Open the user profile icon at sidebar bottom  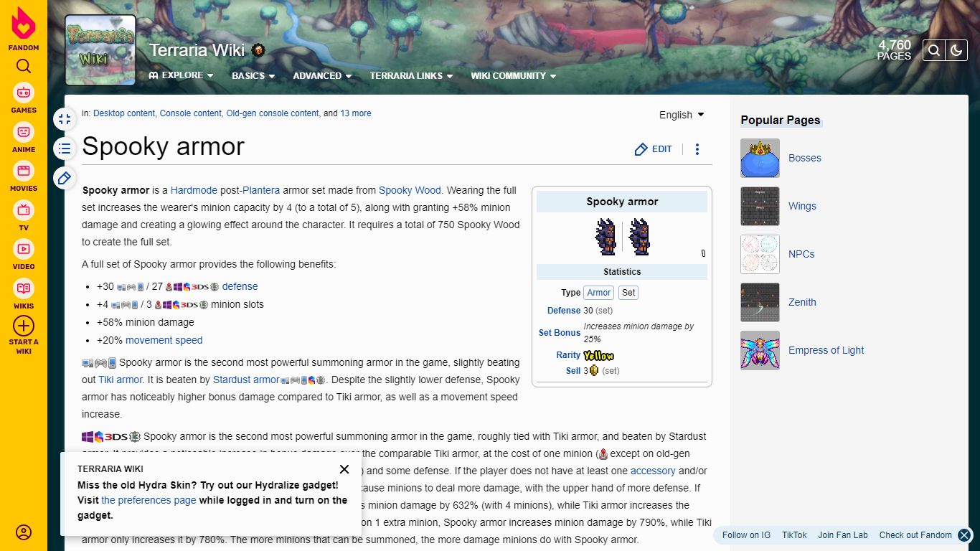[24, 532]
